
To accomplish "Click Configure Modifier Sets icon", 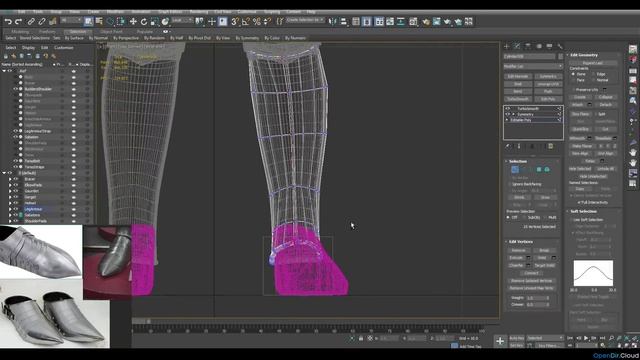I will pos(551,146).
